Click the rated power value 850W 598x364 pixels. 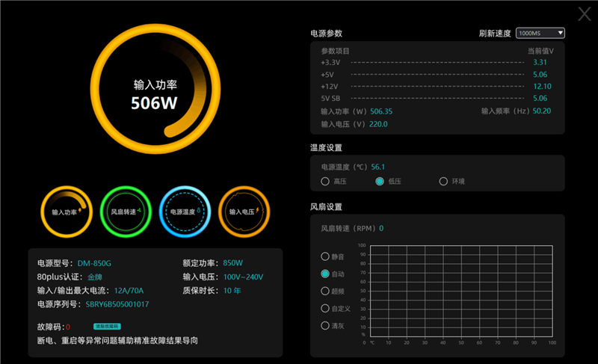pyautogui.click(x=233, y=263)
